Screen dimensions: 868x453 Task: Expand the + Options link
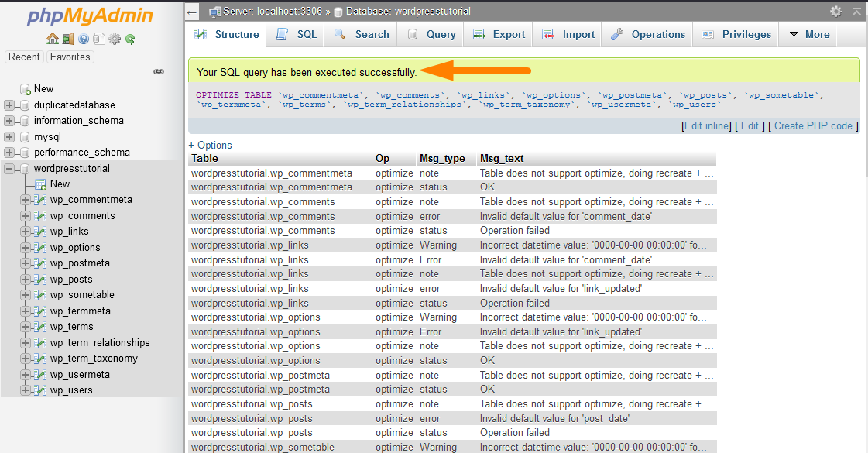click(211, 145)
